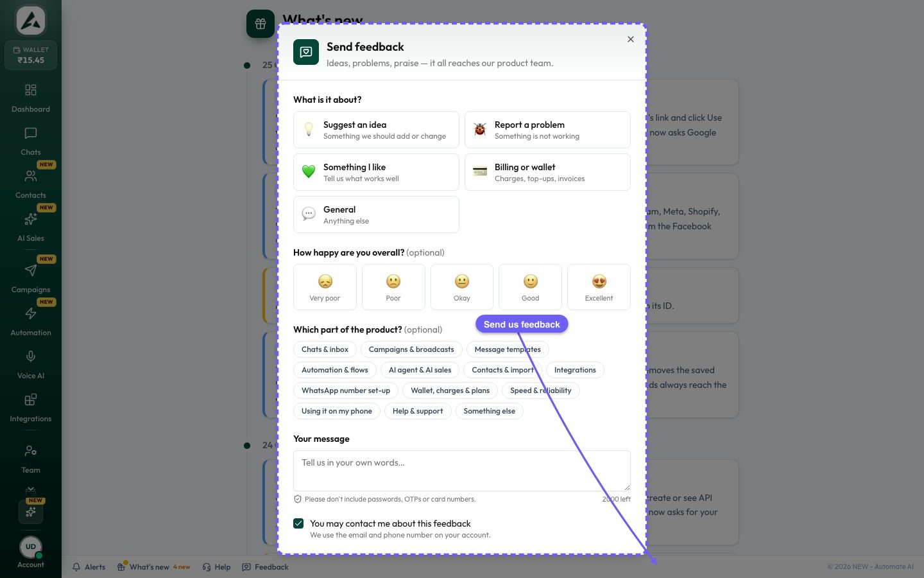Screen dimensions: 924x578
Task: Click the Automate AI logo
Action: 31,21
